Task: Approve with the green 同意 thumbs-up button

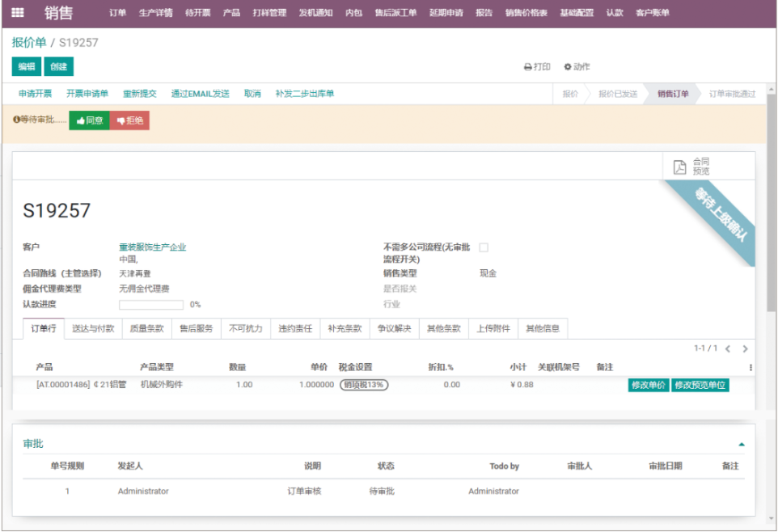Action: [x=89, y=120]
